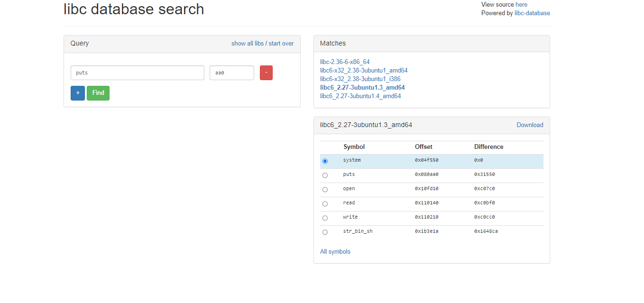Select the read symbol radio button

pos(325,204)
